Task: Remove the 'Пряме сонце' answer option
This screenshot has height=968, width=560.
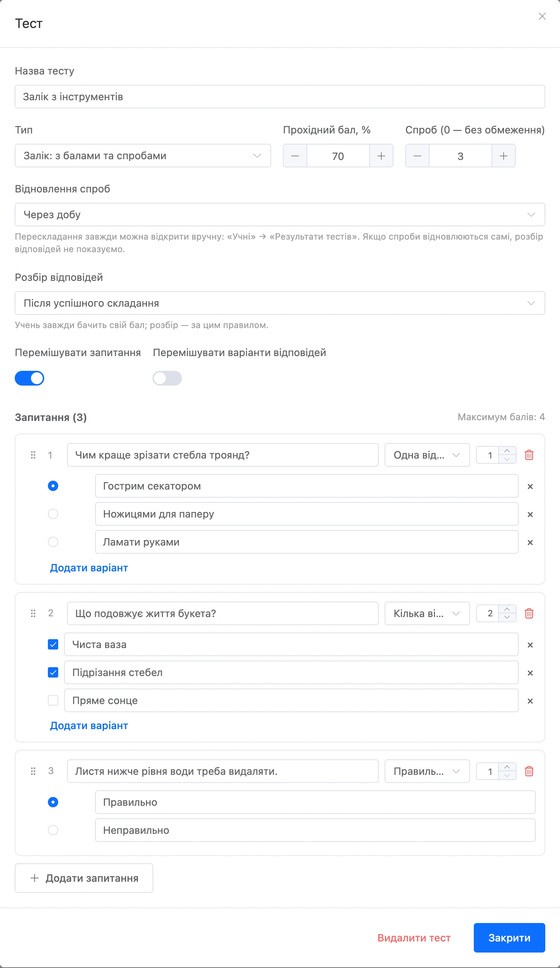Action: click(x=530, y=701)
